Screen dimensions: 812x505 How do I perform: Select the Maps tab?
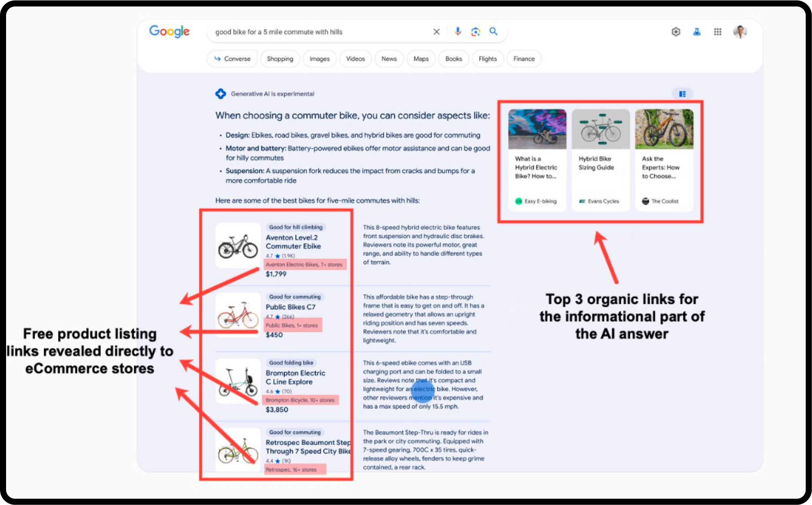[x=421, y=59]
